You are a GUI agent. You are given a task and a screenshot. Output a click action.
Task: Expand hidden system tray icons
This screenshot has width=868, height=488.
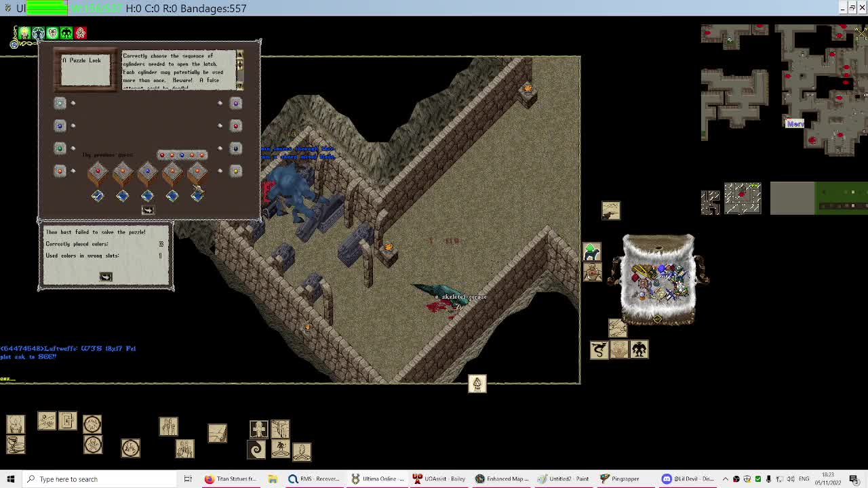pyautogui.click(x=725, y=479)
